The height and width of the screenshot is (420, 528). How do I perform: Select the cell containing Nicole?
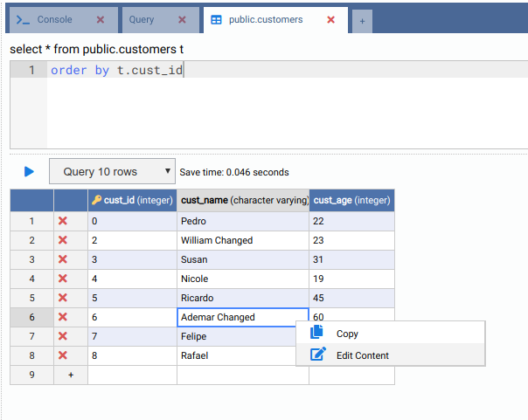click(x=242, y=279)
